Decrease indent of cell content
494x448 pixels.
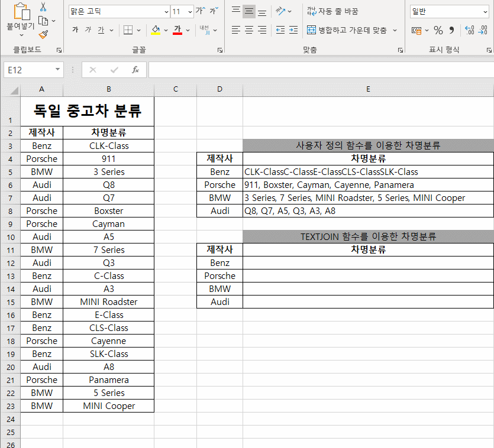pyautogui.click(x=280, y=30)
